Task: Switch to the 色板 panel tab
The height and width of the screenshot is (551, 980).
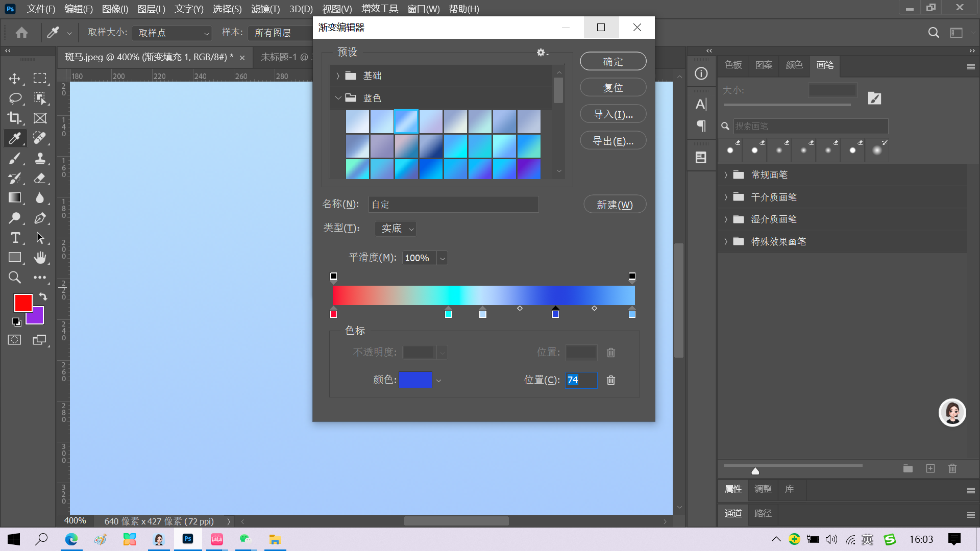Action: click(x=733, y=65)
